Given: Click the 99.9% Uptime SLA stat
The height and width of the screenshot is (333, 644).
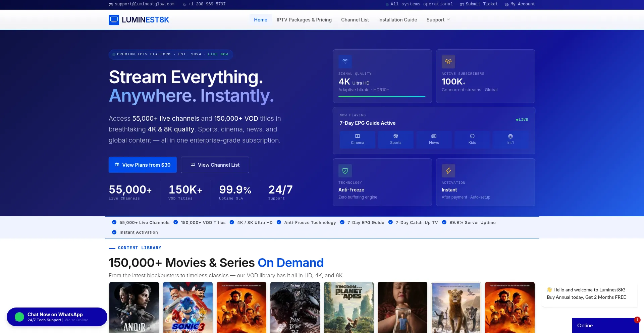Looking at the screenshot, I should [235, 192].
